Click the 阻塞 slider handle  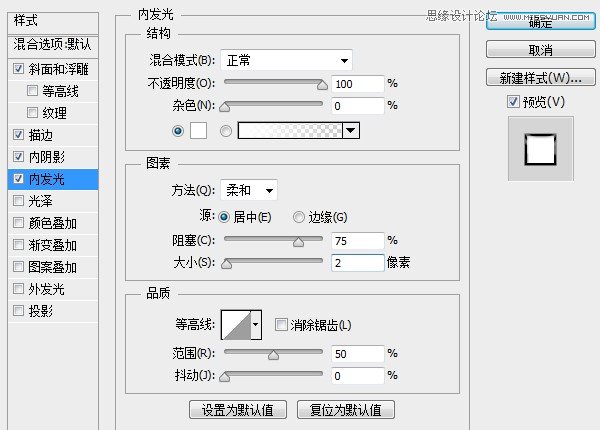point(298,242)
